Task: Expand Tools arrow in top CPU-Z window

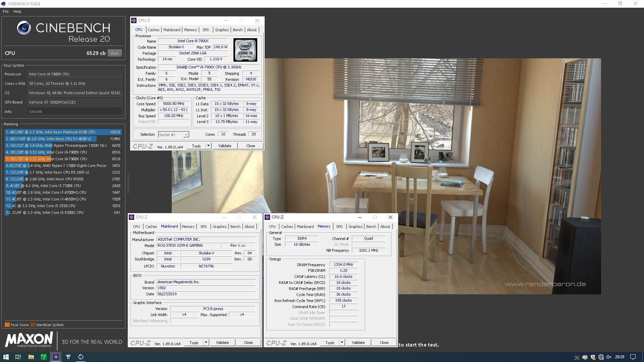Action: coord(208,146)
